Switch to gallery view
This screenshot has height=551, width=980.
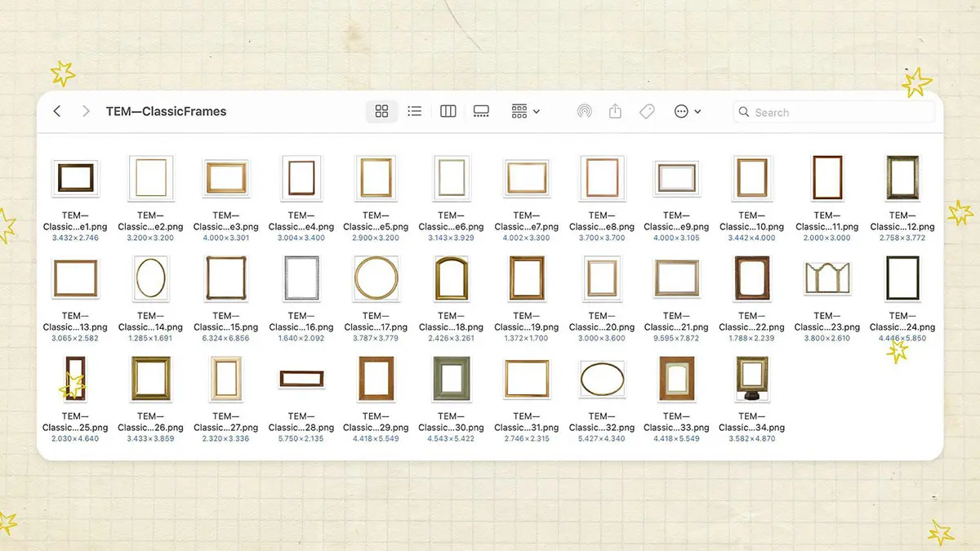tap(481, 112)
